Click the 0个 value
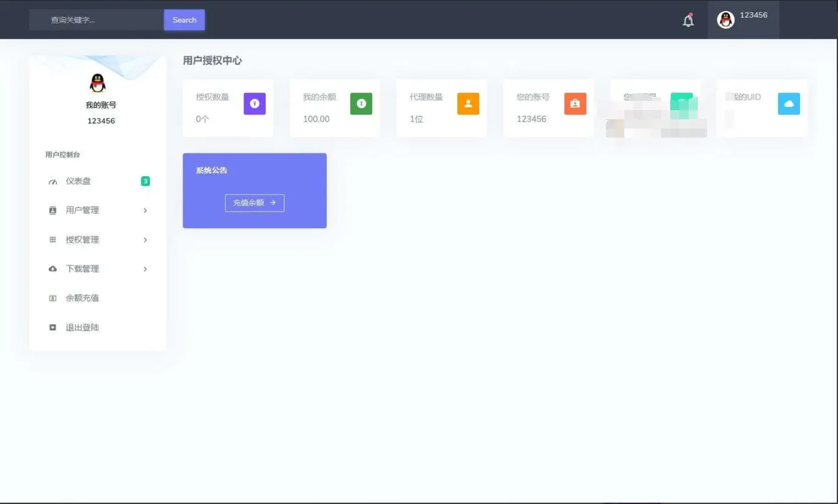The width and height of the screenshot is (838, 504). 203,119
